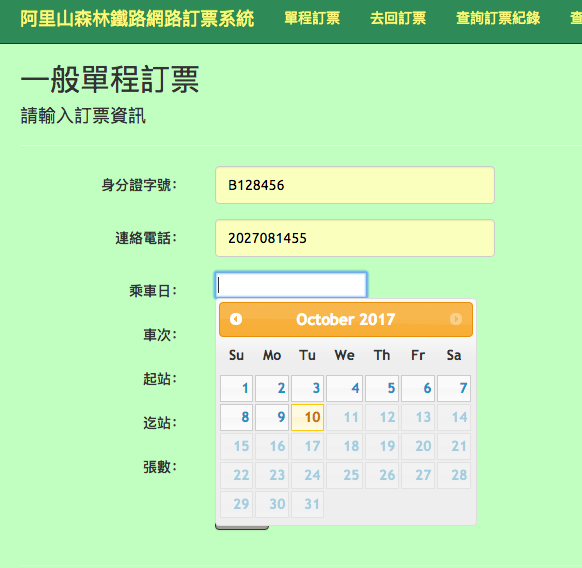Click the 阿里山森林鐵路網路訂票系統 site title

[137, 19]
